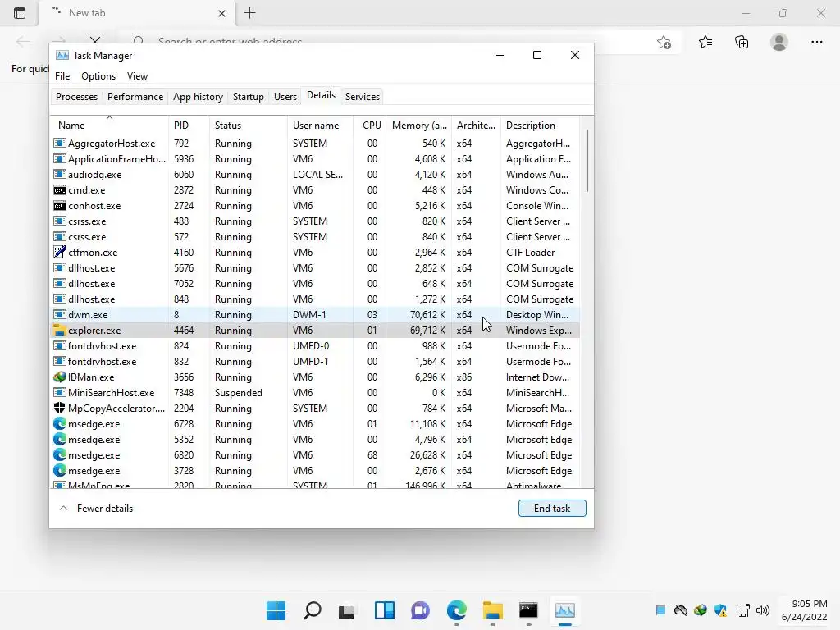The image size is (840, 630).
Task: Sort by the CPU column header
Action: (x=370, y=126)
